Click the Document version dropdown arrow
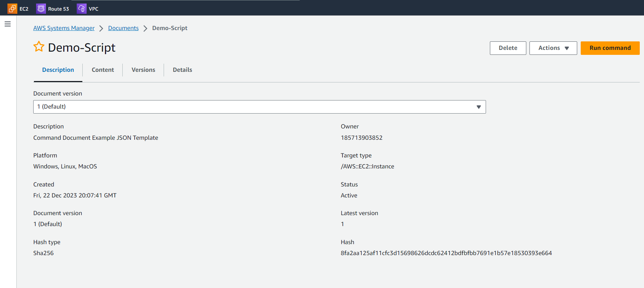The height and width of the screenshot is (288, 644). pos(479,107)
